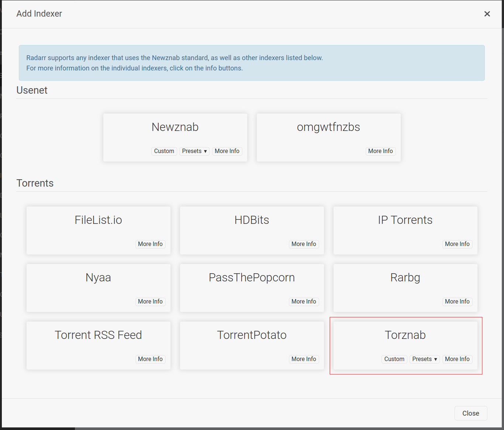
Task: Choose the IP Torrents indexer card
Action: pyautogui.click(x=405, y=230)
